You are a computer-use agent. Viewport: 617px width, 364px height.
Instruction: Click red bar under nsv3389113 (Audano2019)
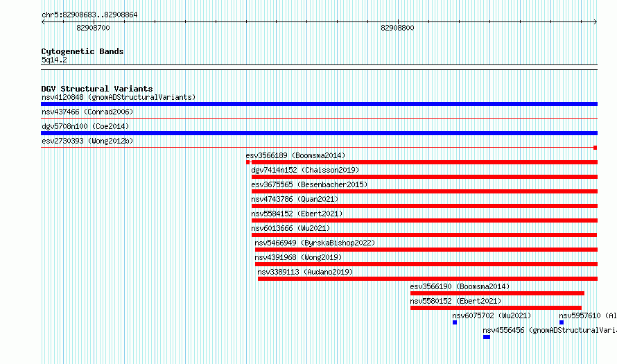click(x=428, y=279)
